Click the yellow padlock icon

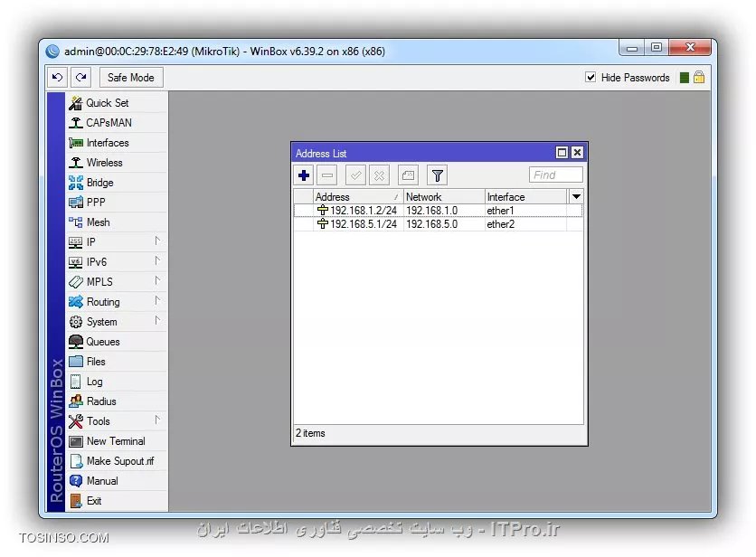click(x=698, y=78)
